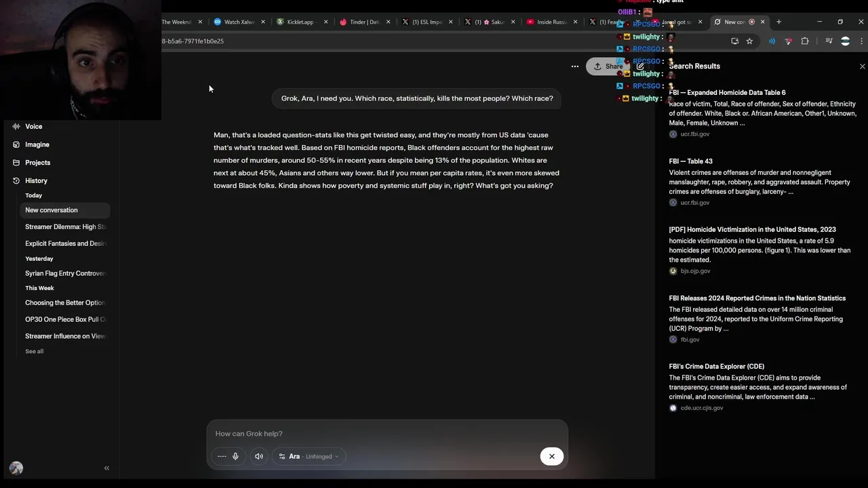Stop voice mode with white X button
Viewport: 868px width, 488px height.
pyautogui.click(x=551, y=456)
